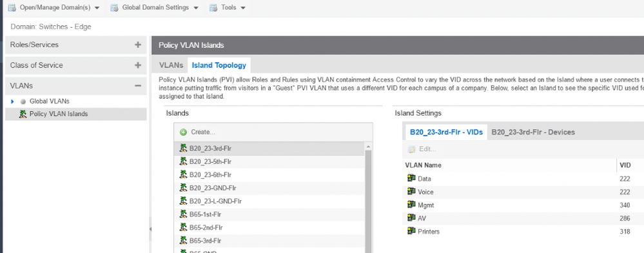Switch to B20_23-3rd-Flr - VIDs tab
This screenshot has width=644, height=253.
pos(446,132)
